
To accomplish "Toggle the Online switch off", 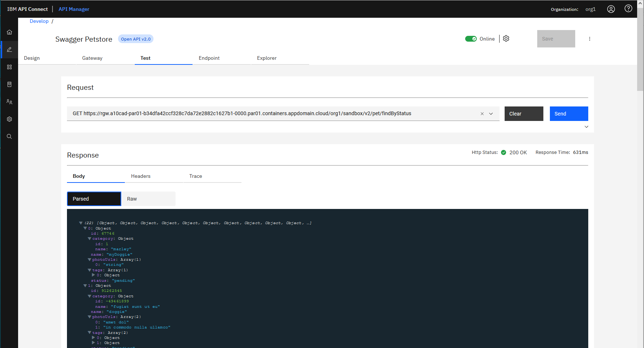I will 471,39.
